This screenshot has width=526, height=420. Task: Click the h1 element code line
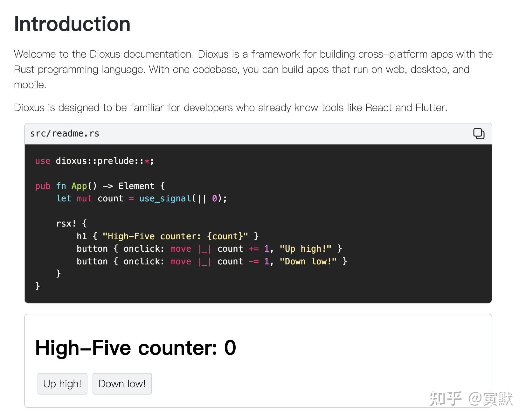tap(168, 236)
